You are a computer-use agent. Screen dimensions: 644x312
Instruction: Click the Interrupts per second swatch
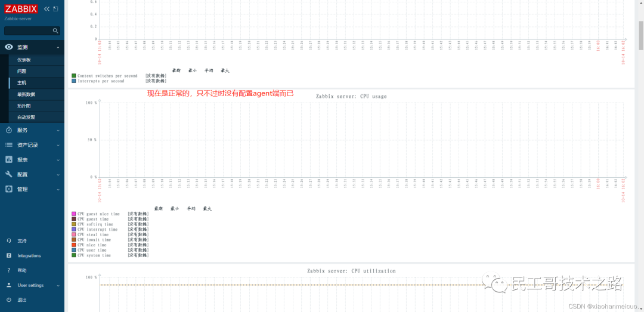[x=74, y=81]
